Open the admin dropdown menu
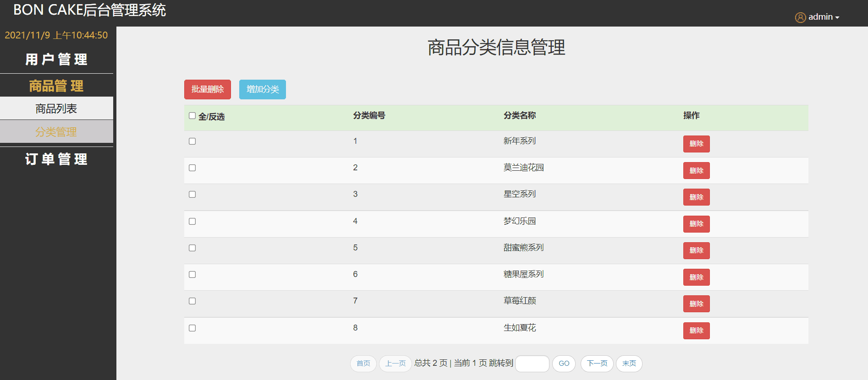 click(824, 17)
